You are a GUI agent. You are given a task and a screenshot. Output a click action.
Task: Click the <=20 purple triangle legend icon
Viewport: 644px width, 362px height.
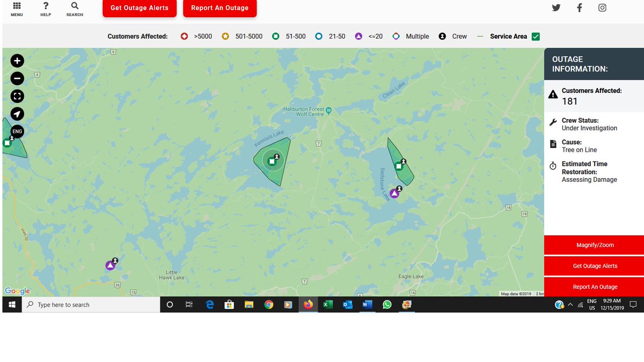tap(358, 36)
